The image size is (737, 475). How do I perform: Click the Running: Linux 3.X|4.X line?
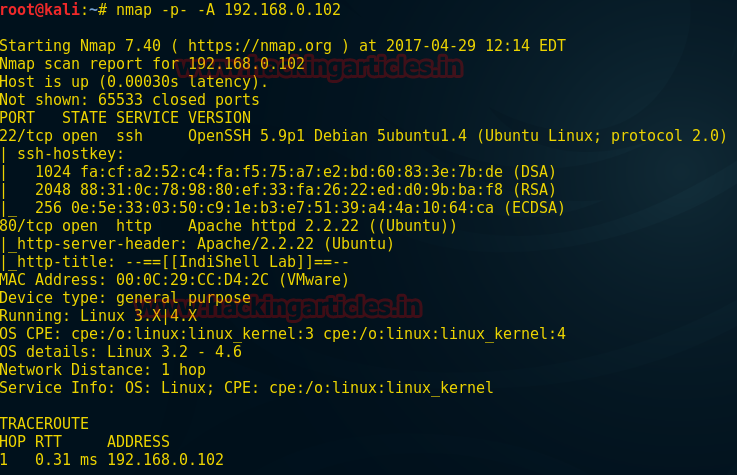coord(98,316)
